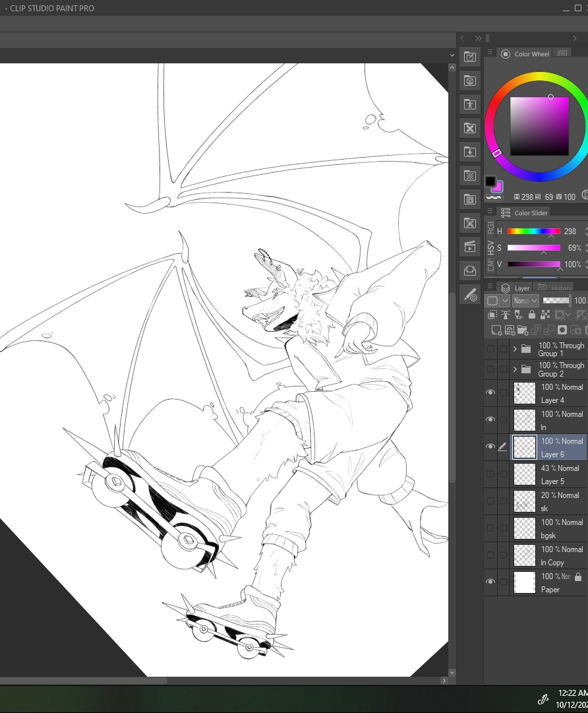This screenshot has width=588, height=713.
Task: Click the set as reference layer lighthouse icon
Action: tap(506, 315)
